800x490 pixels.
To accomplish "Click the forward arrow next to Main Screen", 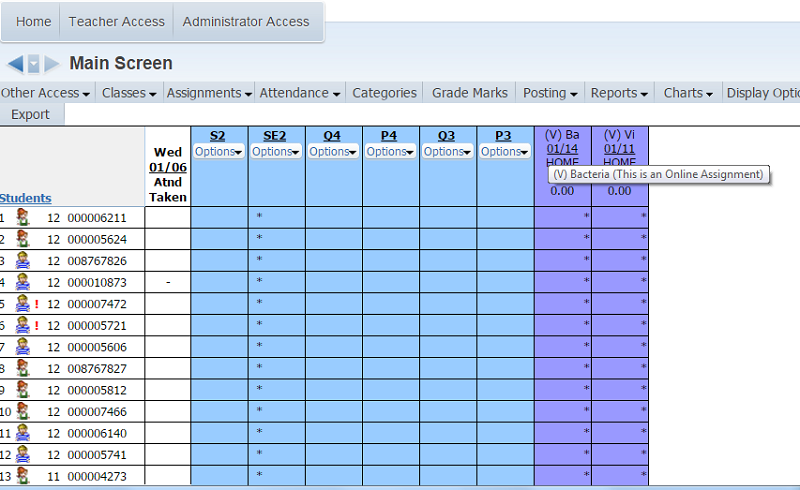I will click(x=52, y=64).
